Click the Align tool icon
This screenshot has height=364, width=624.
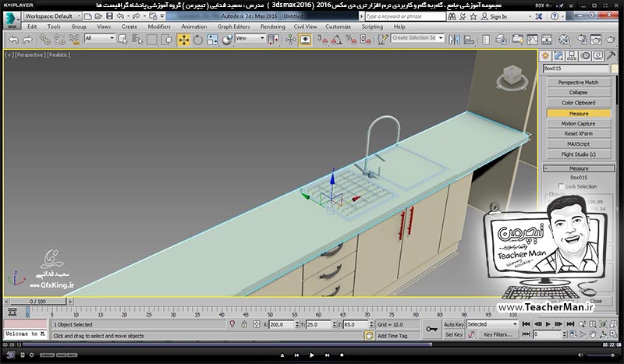[470, 40]
